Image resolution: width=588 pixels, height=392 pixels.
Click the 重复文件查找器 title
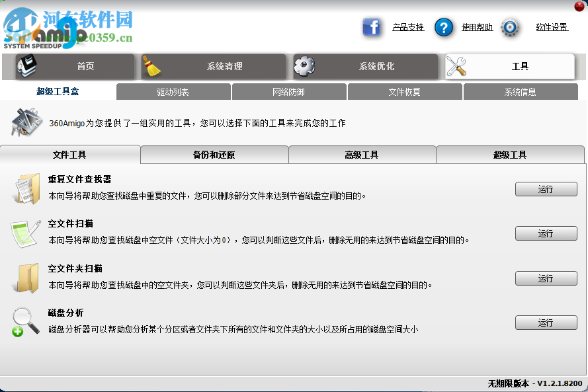[x=79, y=179]
